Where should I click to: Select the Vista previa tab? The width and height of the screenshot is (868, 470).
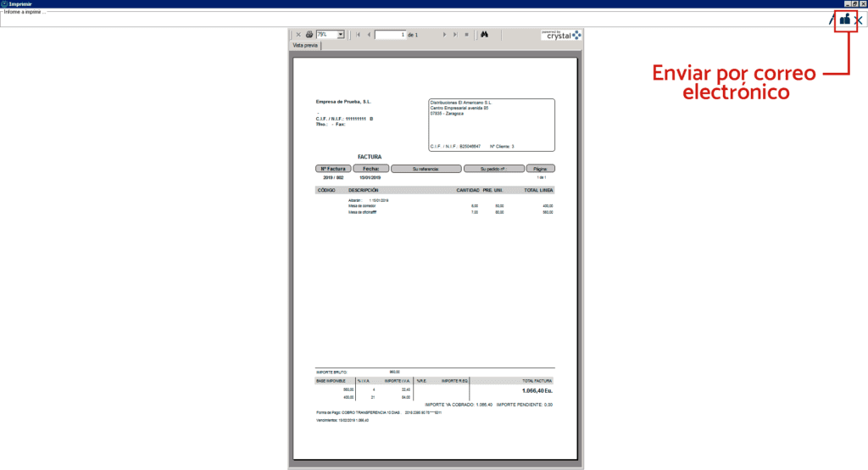(305, 46)
